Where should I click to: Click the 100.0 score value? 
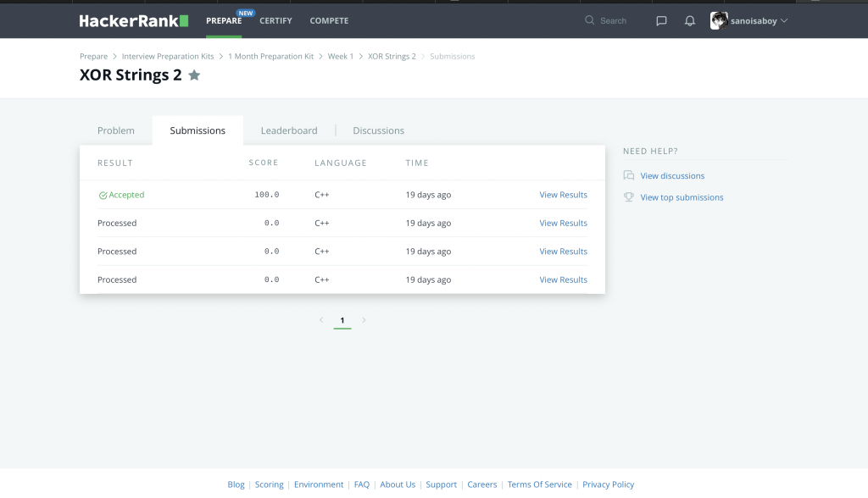coord(267,195)
